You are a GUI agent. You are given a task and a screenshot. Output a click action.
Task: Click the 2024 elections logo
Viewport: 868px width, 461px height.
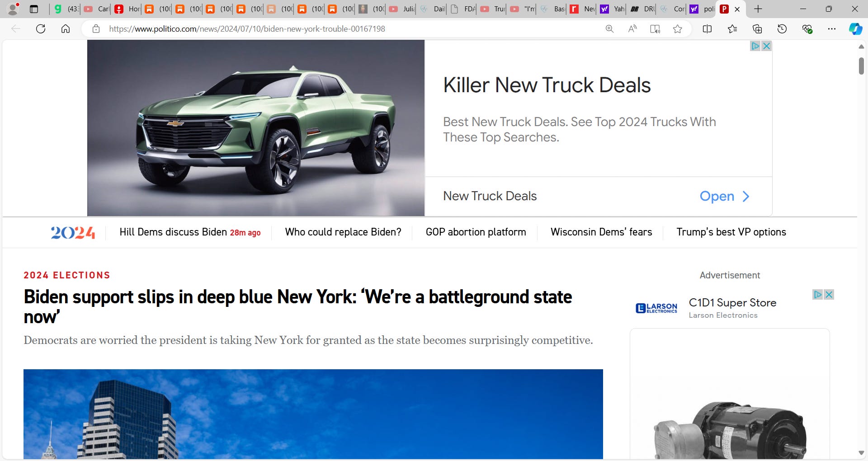coord(73,232)
